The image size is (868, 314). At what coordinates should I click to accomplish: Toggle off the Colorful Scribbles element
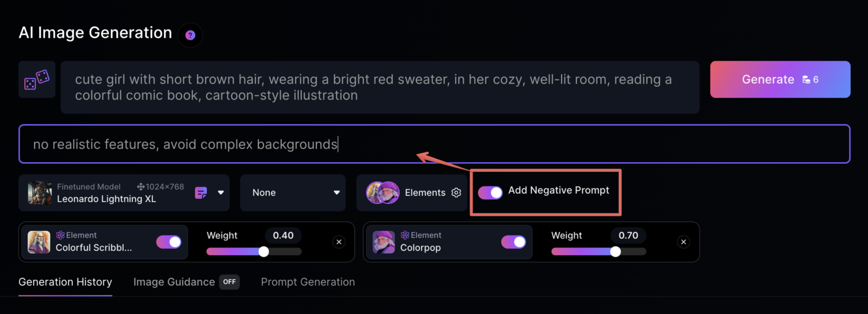pos(168,242)
